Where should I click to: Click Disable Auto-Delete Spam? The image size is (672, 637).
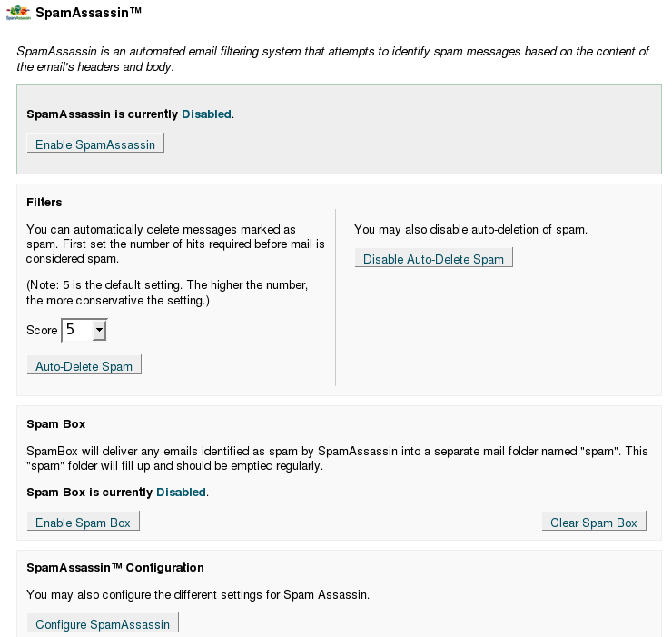click(433, 259)
